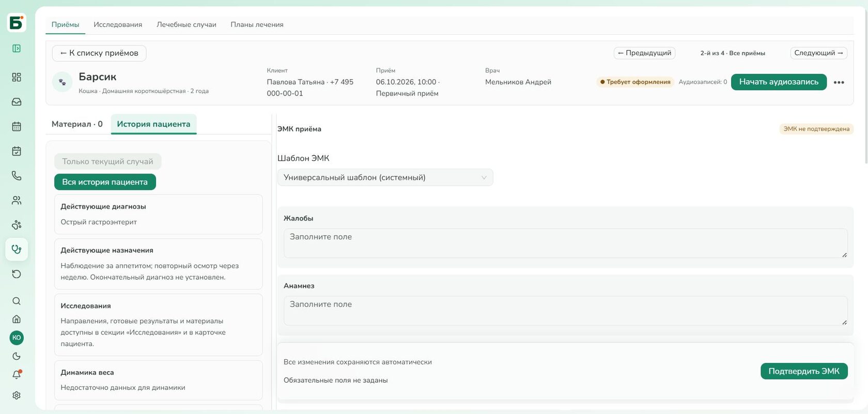Click client name Павлова Татьяна
The width and height of the screenshot is (868, 414).
point(296,82)
